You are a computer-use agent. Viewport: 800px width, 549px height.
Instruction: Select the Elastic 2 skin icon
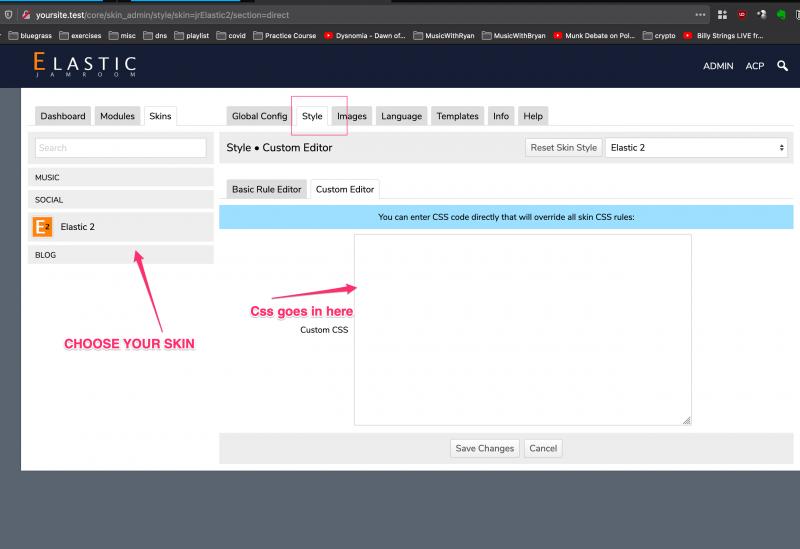point(42,227)
